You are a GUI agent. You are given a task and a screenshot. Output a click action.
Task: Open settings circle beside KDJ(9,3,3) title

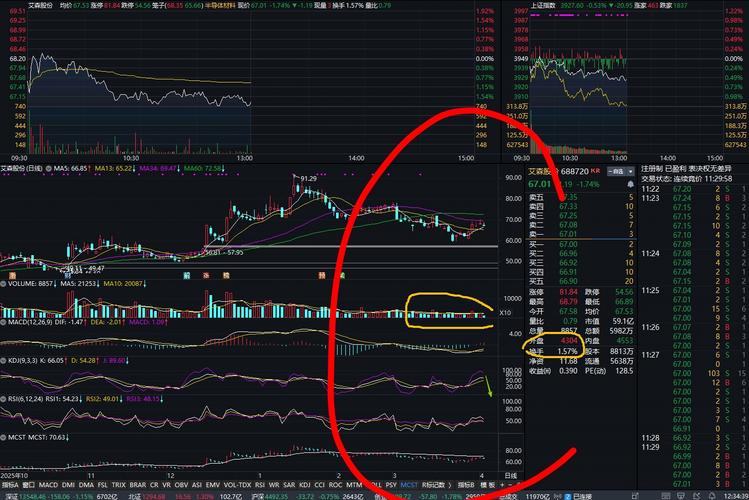click(3, 361)
